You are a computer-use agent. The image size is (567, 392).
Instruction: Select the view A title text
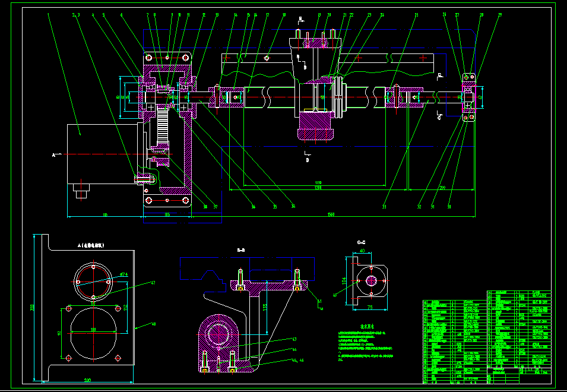pyautogui.click(x=91, y=245)
